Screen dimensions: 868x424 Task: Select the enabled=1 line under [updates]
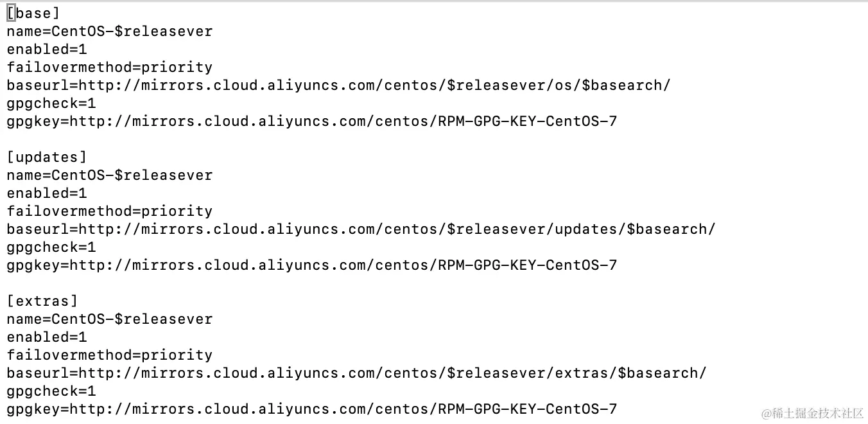point(46,193)
